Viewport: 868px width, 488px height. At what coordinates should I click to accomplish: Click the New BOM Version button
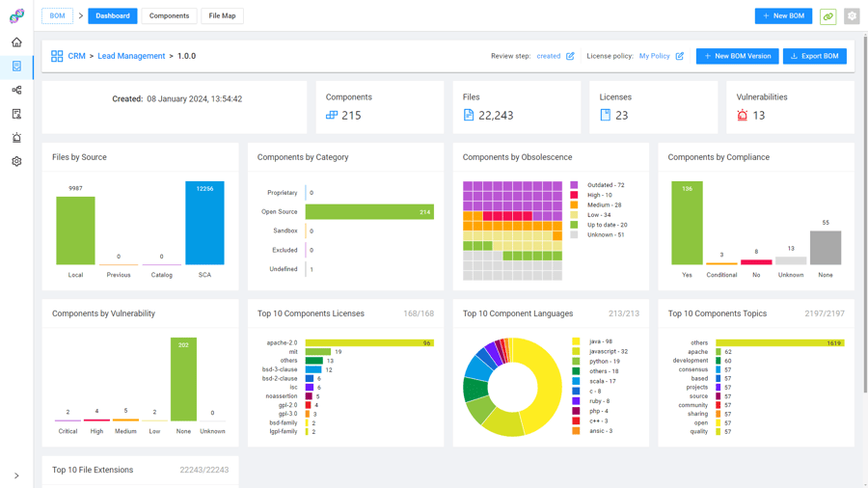(x=737, y=56)
